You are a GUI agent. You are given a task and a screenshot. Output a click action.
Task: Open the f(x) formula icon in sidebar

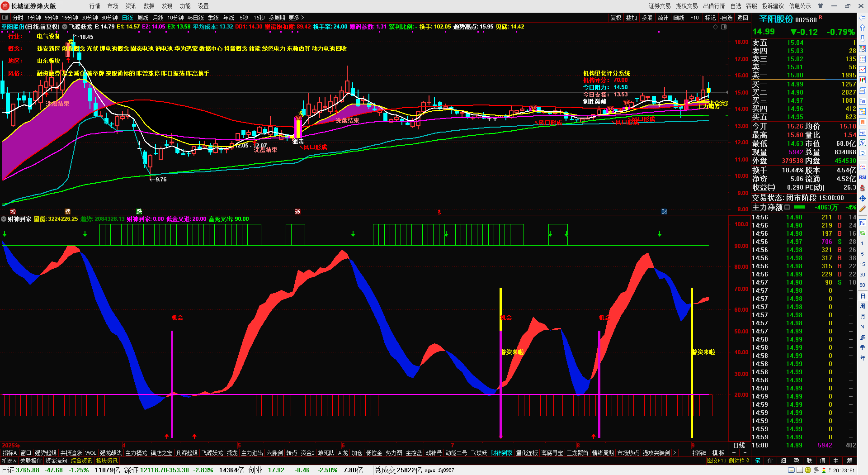pyautogui.click(x=862, y=143)
